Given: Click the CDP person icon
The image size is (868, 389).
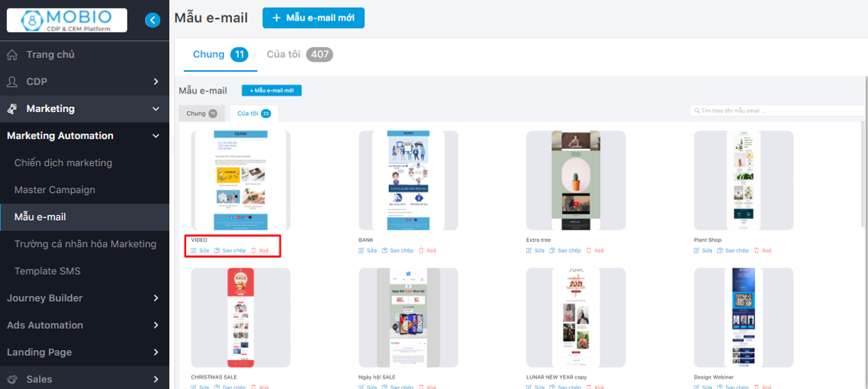Looking at the screenshot, I should coord(12,82).
